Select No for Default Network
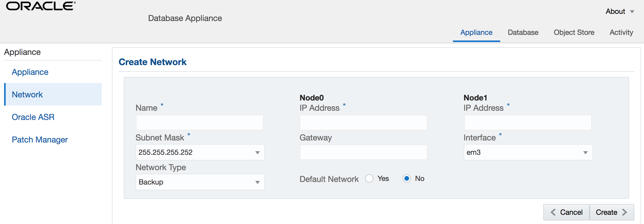Image resolution: width=644 pixels, height=224 pixels. tap(407, 178)
